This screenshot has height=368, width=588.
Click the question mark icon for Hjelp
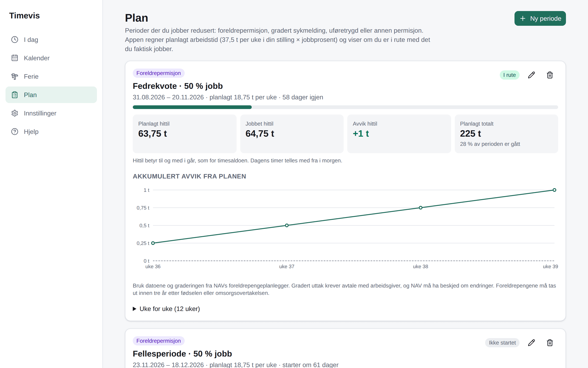[x=14, y=132]
